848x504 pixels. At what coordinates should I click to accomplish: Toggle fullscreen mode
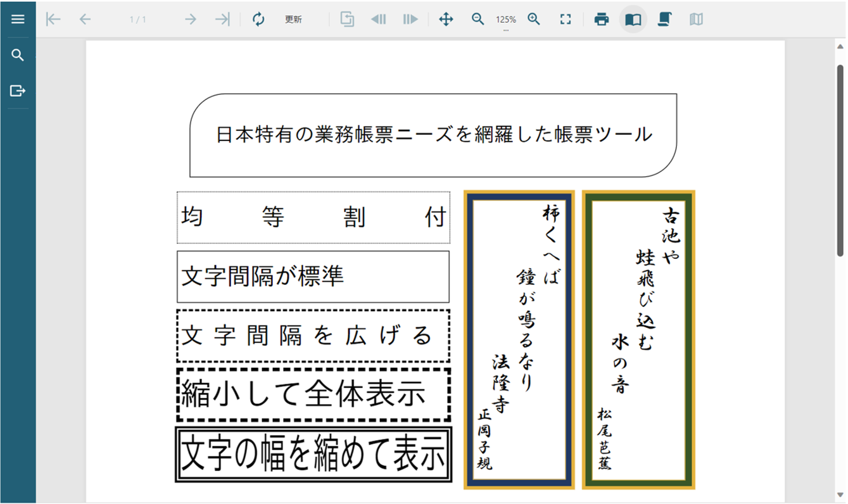pyautogui.click(x=566, y=19)
